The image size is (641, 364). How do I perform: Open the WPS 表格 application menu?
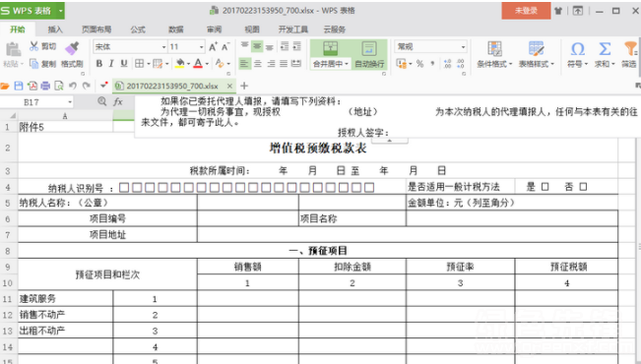[x=32, y=11]
